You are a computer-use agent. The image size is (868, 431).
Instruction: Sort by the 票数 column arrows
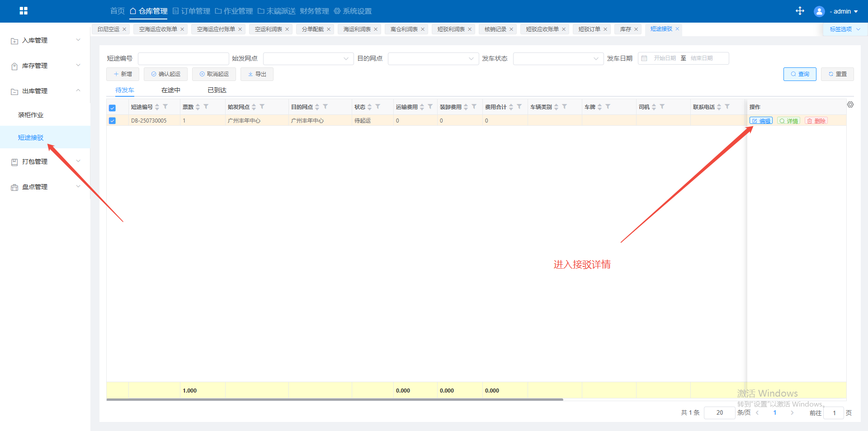(x=198, y=107)
